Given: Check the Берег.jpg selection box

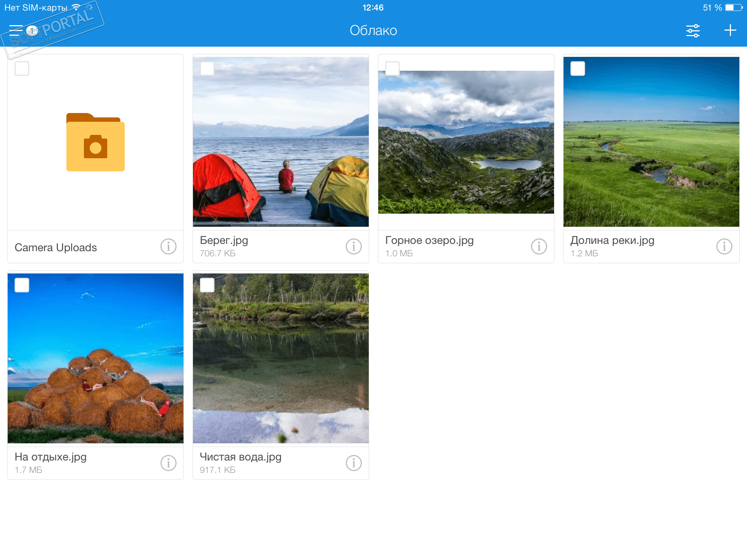Looking at the screenshot, I should 207,69.
